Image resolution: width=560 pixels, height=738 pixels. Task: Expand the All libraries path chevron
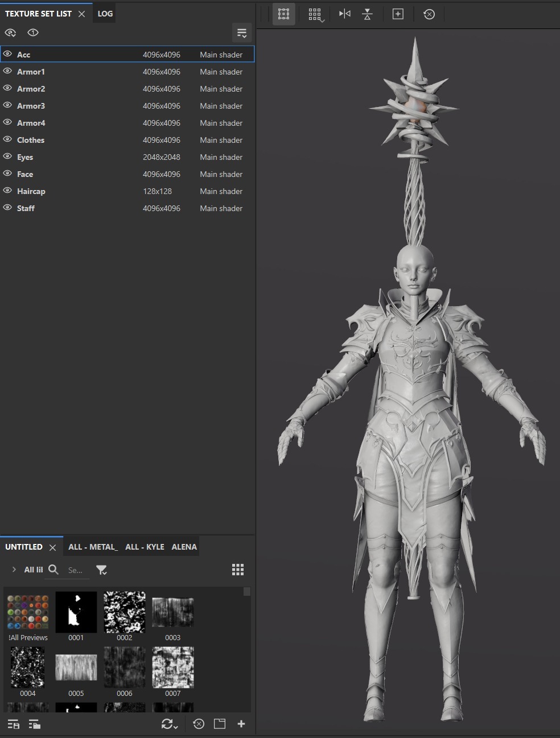tap(14, 570)
